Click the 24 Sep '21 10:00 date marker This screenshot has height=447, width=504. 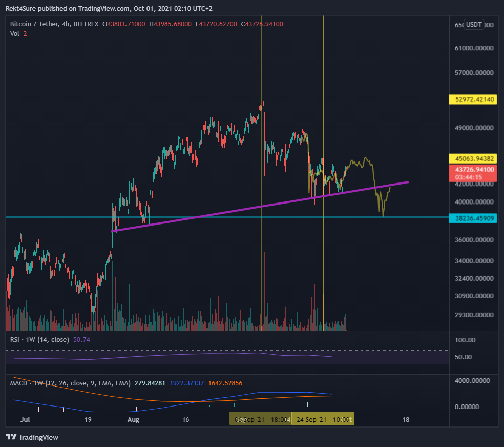pyautogui.click(x=323, y=419)
